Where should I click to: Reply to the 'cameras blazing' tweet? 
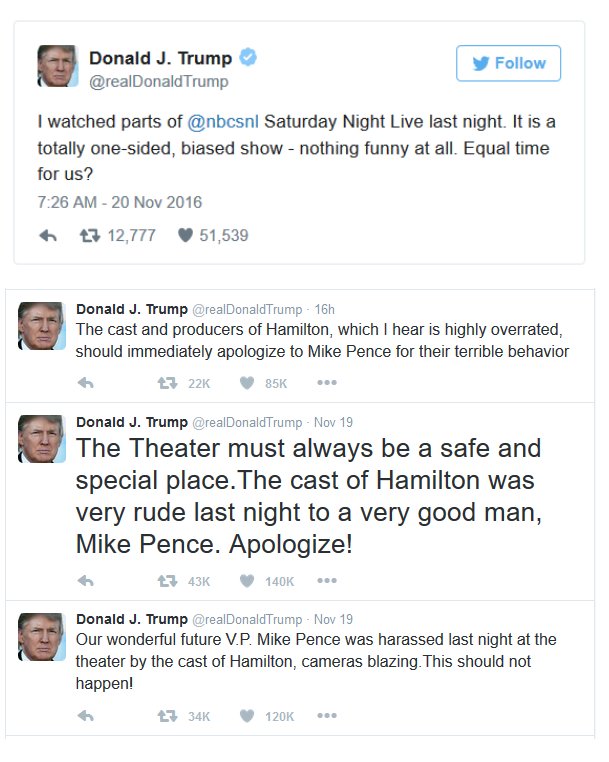(x=86, y=716)
